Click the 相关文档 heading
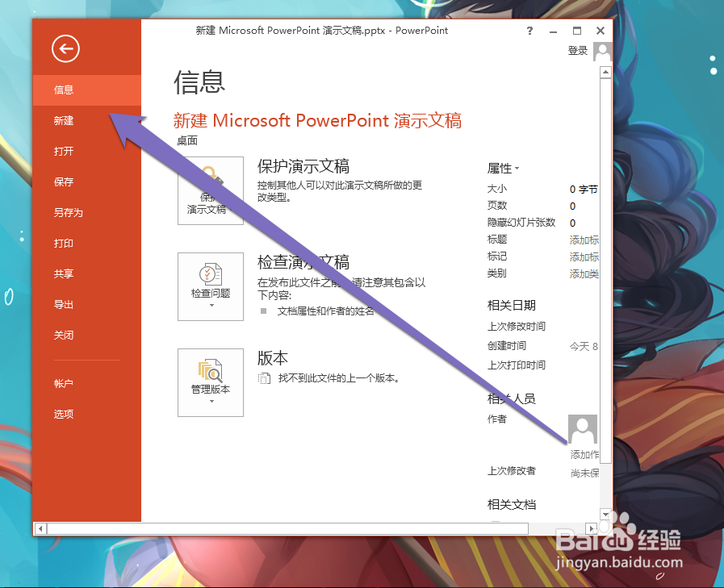724x588 pixels. 512,504
